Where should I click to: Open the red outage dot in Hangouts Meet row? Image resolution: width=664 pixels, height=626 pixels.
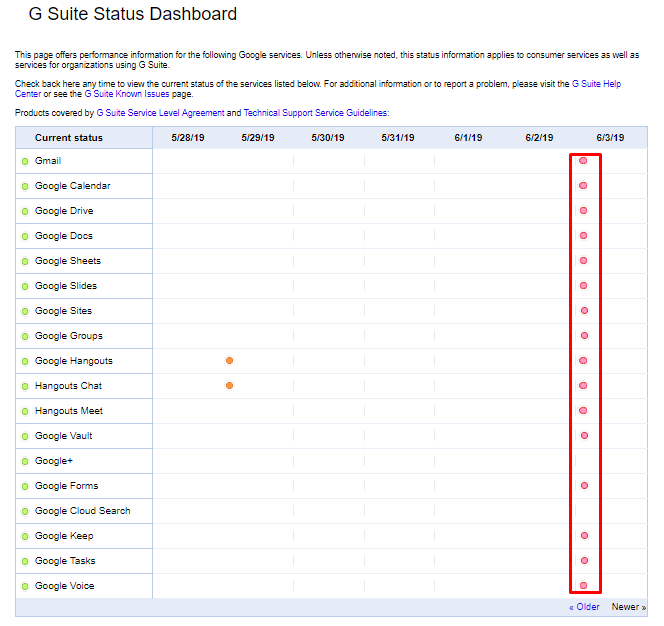[584, 410]
